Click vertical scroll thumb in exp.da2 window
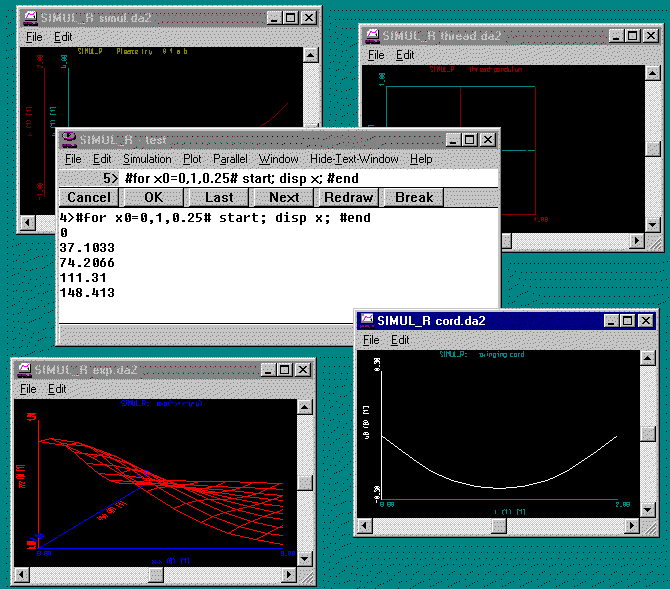Image resolution: width=670 pixels, height=589 pixels. (x=304, y=483)
